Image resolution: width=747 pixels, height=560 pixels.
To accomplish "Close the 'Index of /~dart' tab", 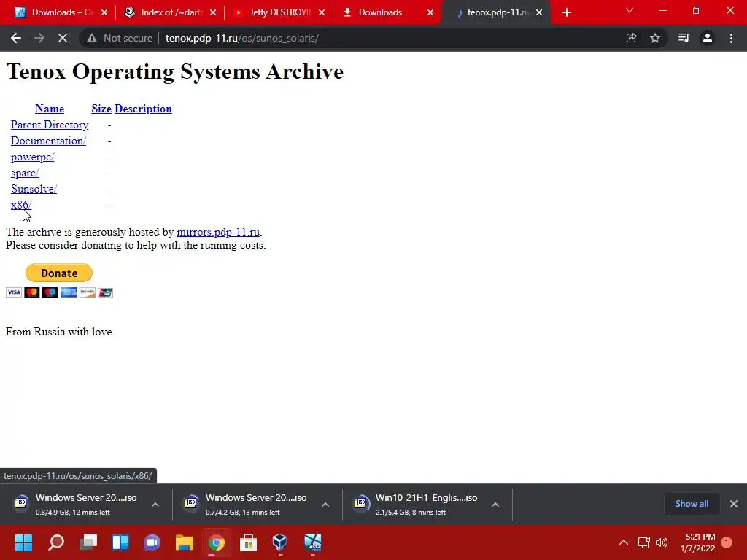I will pos(213,12).
